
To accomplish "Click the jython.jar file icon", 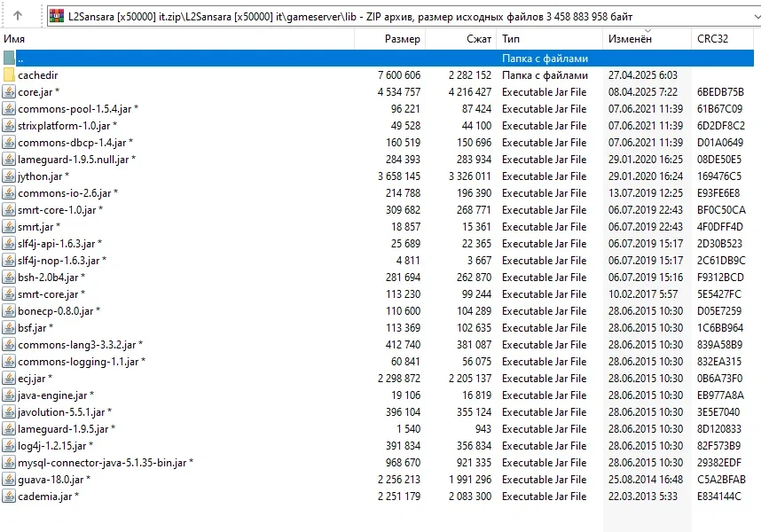I will (9, 176).
